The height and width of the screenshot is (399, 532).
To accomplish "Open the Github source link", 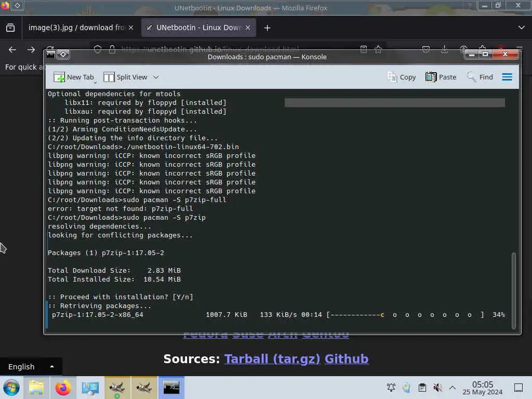I will coord(347,359).
